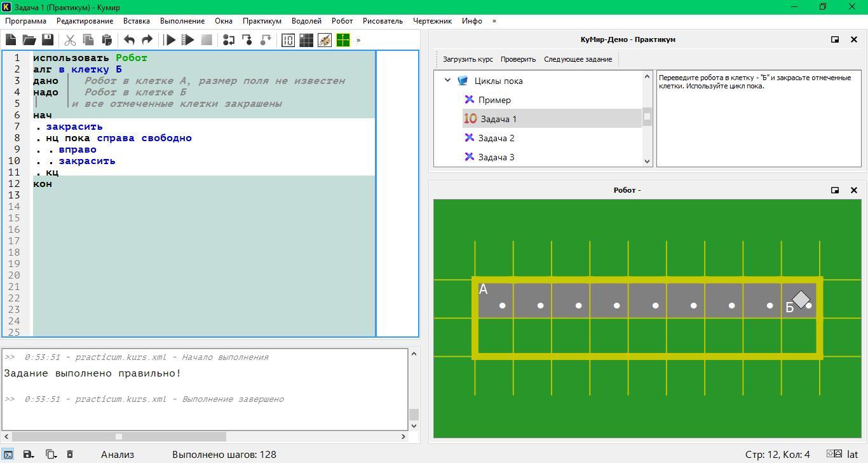
Task: Copy selection using the toolbar copy icon
Action: [88, 40]
